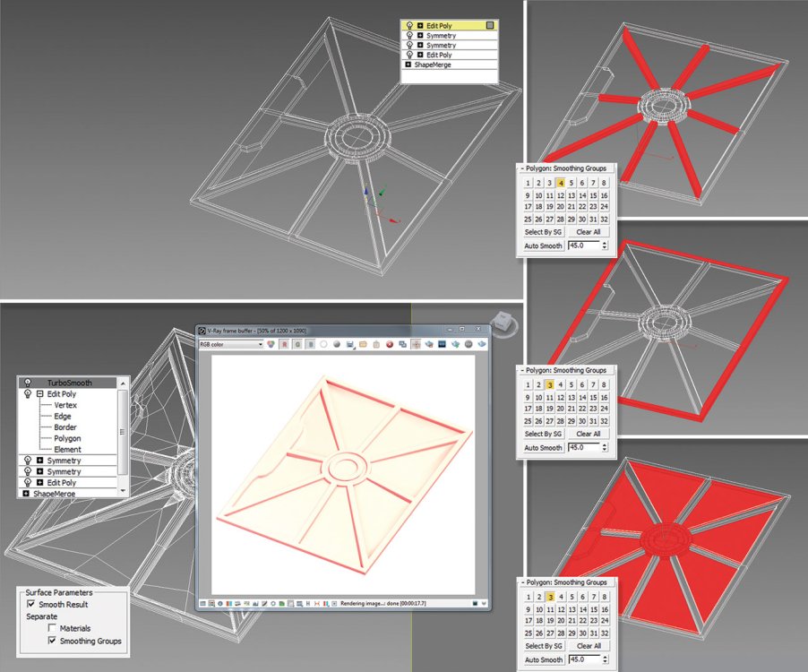
Task: Click the Auto Smooth value spinner in top panel
Action: coord(605,246)
